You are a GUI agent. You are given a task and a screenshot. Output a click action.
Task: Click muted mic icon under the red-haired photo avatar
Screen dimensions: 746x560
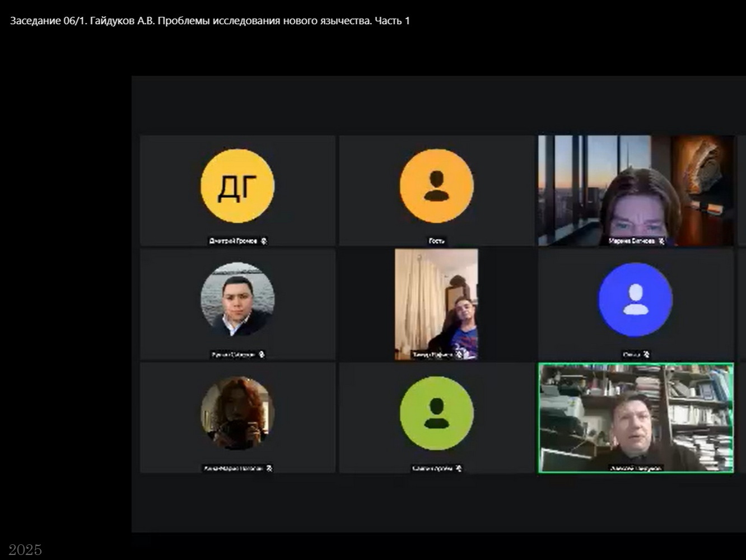(269, 468)
